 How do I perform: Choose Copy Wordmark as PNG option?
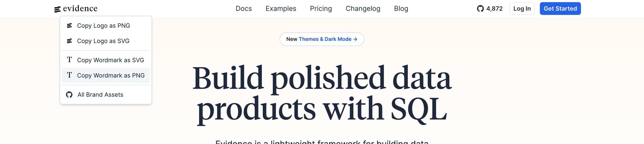tap(106, 75)
